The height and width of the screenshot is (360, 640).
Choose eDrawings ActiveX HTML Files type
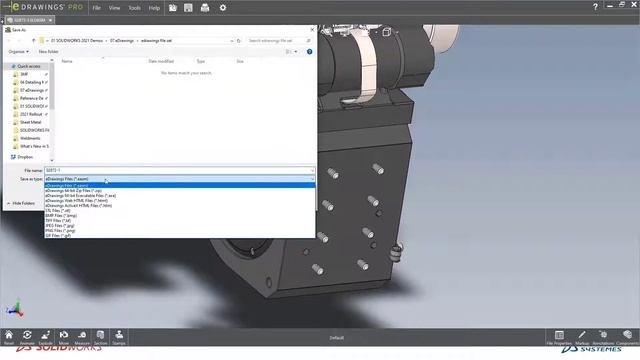click(x=180, y=206)
